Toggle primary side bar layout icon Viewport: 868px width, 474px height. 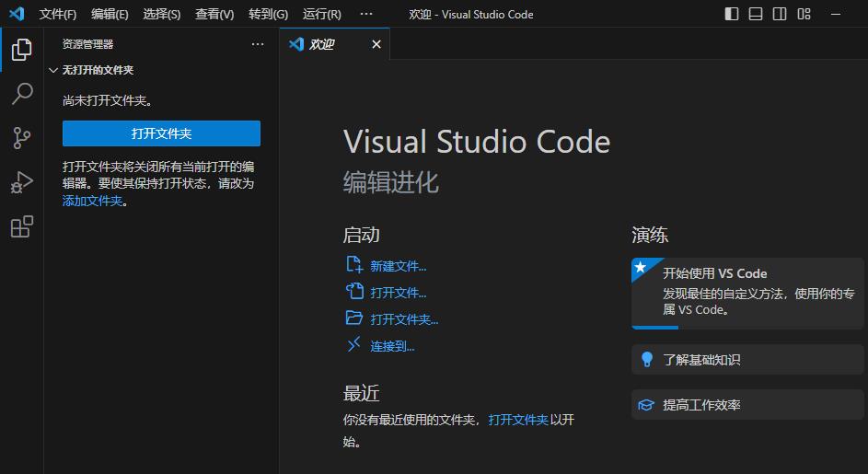(x=731, y=14)
